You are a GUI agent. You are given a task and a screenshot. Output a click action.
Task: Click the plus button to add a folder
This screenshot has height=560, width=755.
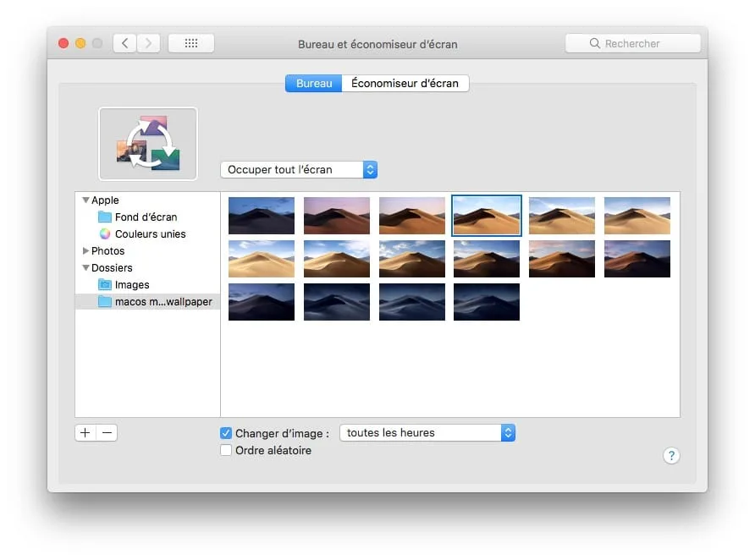[85, 432]
